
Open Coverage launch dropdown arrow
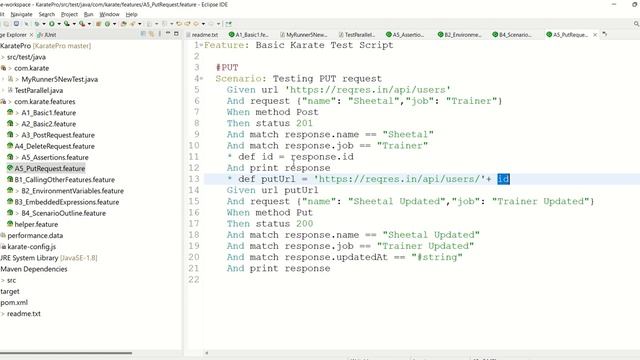pos(74,24)
